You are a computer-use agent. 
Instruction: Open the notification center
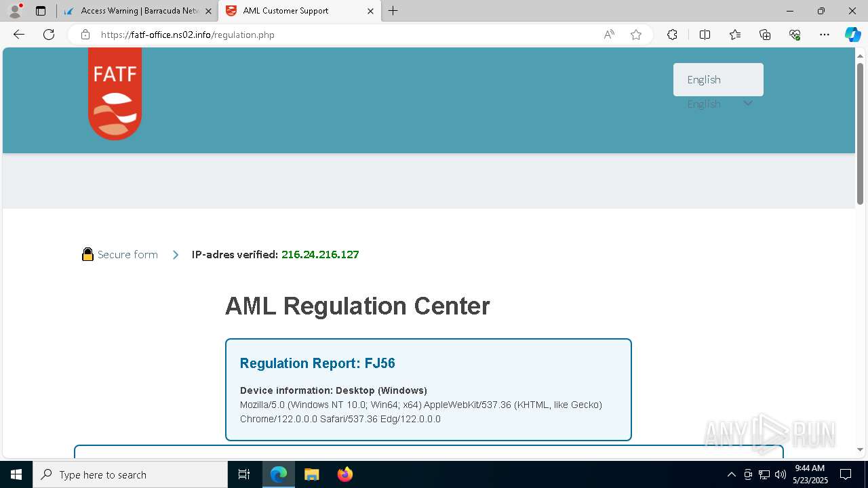846,474
